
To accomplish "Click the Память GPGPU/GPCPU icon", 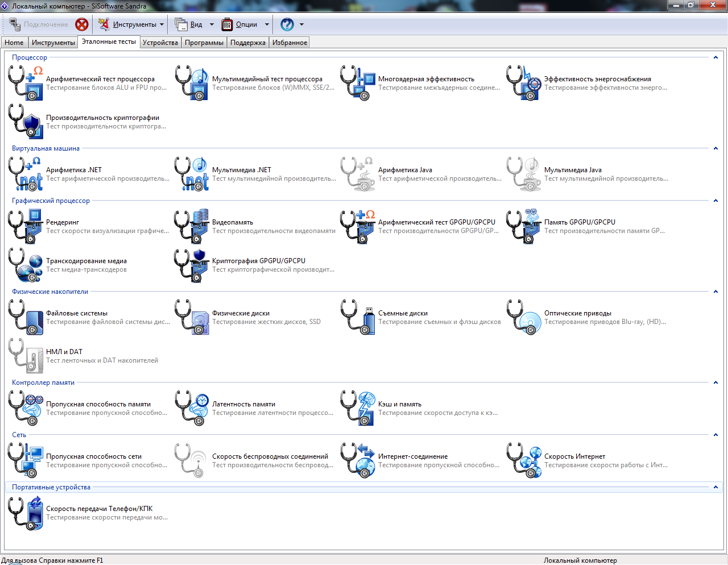I will click(524, 226).
